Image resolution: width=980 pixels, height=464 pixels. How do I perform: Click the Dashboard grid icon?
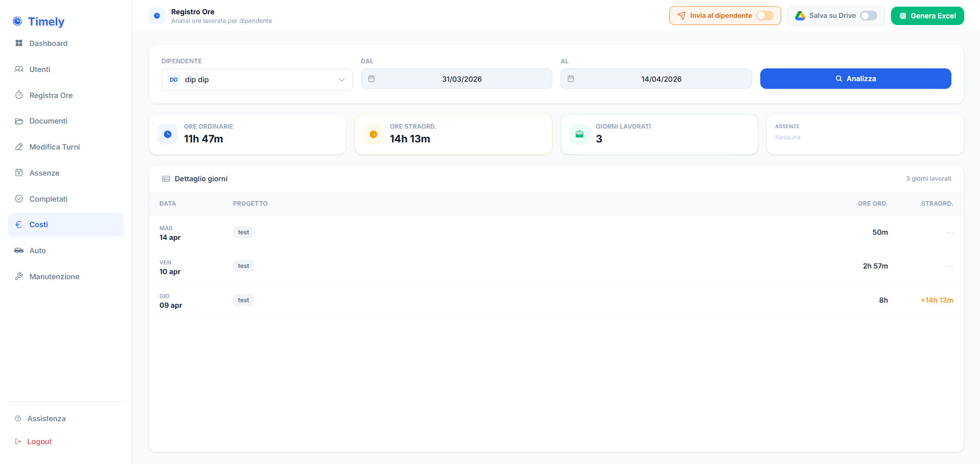coord(19,43)
